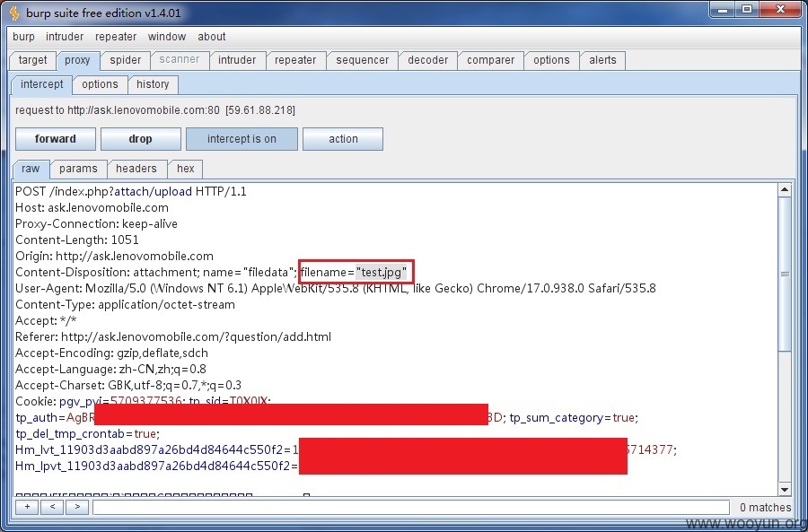Viewport: 808px width, 532px height.
Task: Click the Content-Length: 1051 line
Action: click(77, 240)
